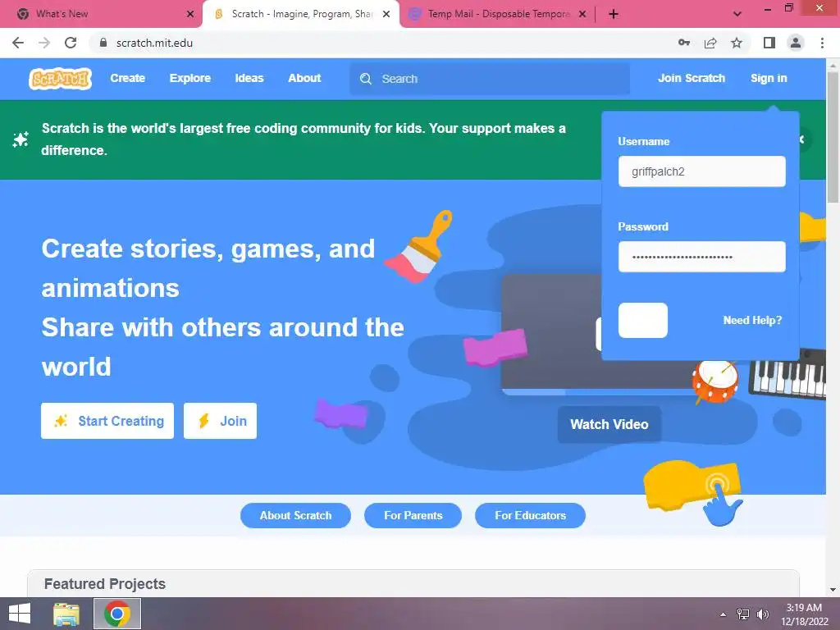
Task: Switch to the Temp Mail tab
Action: 497,14
